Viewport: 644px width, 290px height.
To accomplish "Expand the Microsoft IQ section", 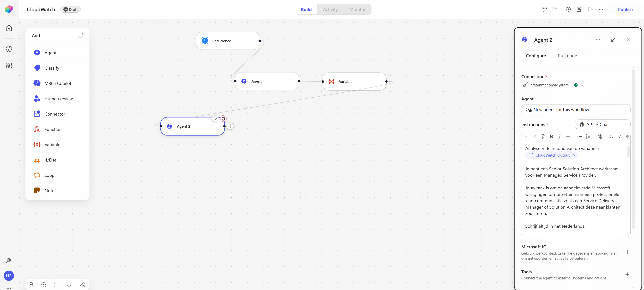I will pos(627,252).
